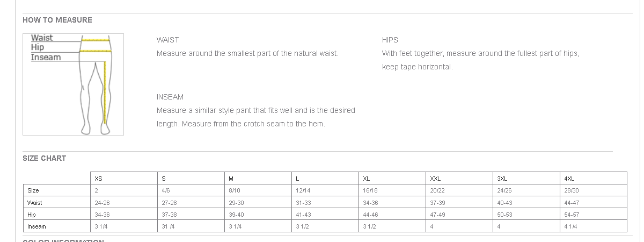The height and width of the screenshot is (242, 644).
Task: Click the 54-57 hip cell for 4XL
Action: pyautogui.click(x=572, y=215)
